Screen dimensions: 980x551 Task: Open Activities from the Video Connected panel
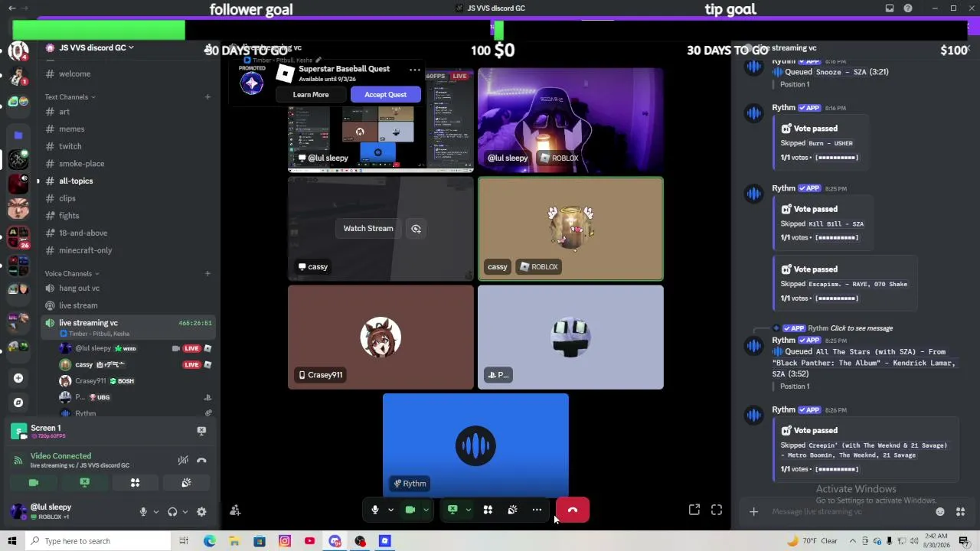[135, 483]
